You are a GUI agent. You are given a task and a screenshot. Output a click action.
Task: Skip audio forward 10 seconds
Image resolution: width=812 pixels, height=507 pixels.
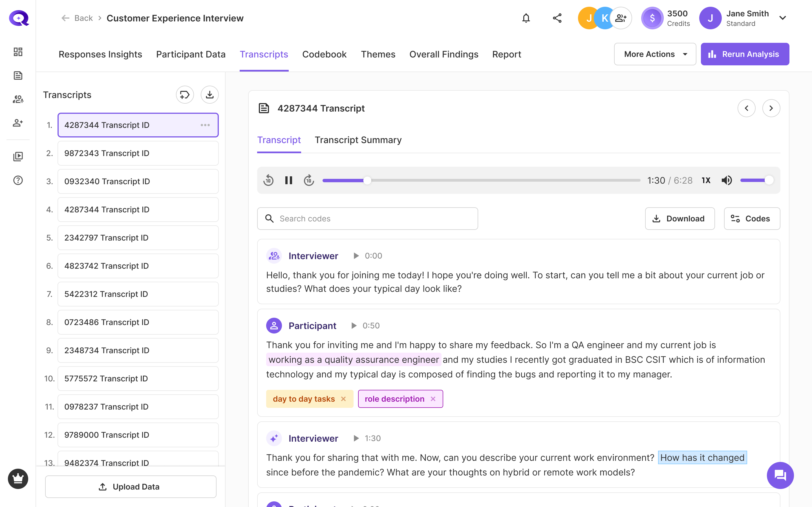(309, 180)
